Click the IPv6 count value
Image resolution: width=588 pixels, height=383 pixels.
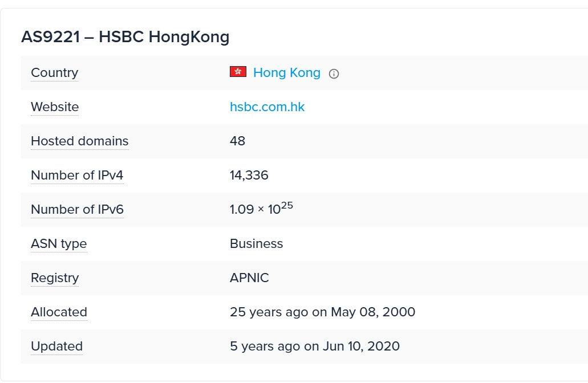tap(261, 209)
